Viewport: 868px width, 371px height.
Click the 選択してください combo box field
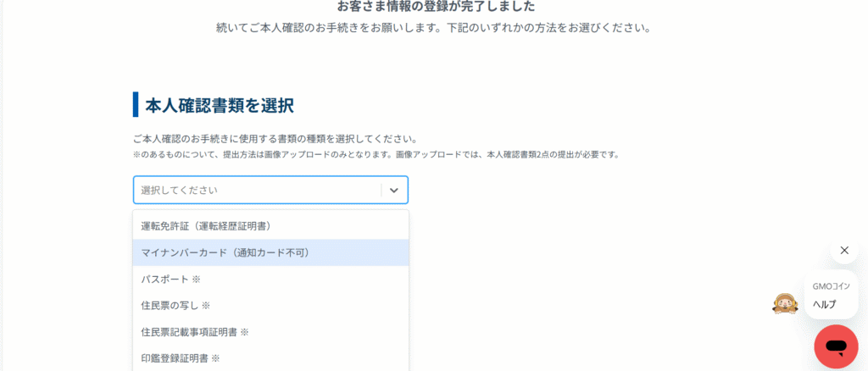(254, 191)
